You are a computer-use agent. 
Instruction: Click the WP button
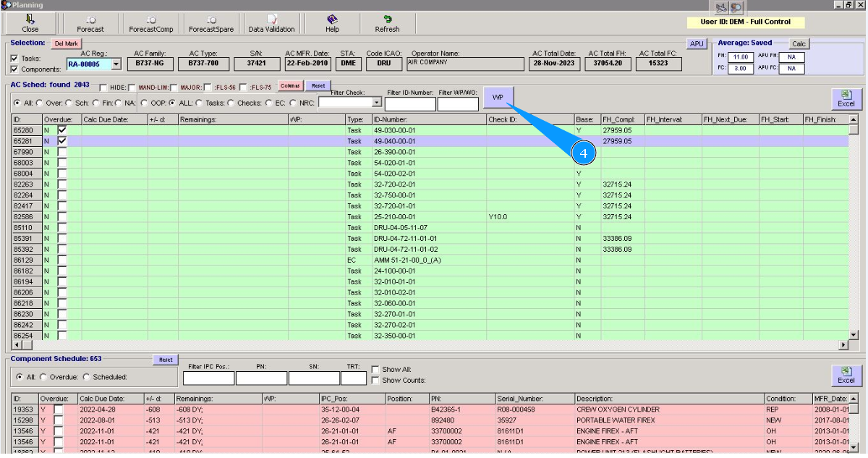[498, 98]
